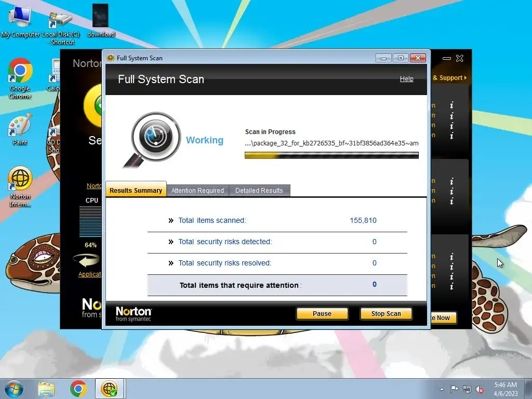This screenshot has width=532, height=399.
Task: Open the Norton Internet Security desktop shortcut
Action: tap(20, 187)
